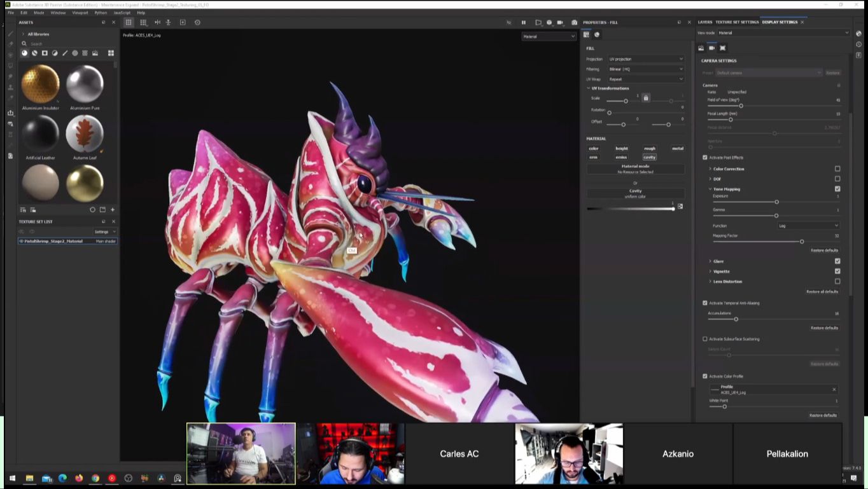Open the Edit menu
Screen dimensions: 868x489
(24, 13)
